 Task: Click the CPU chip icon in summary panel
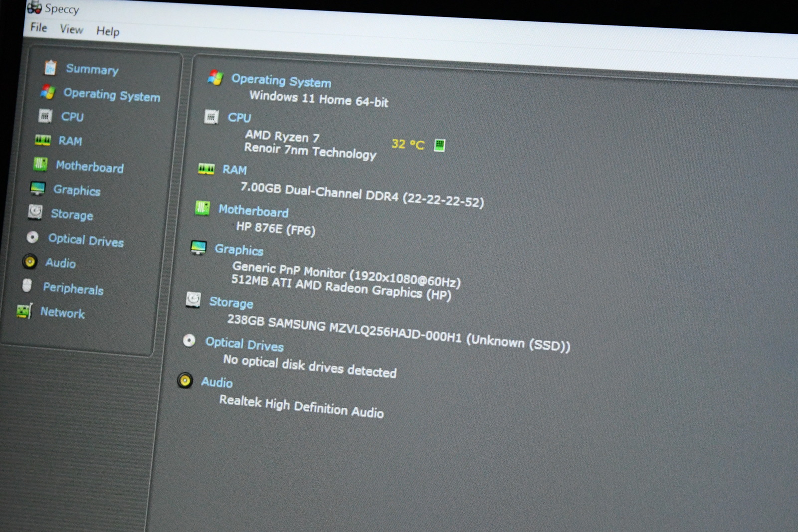211,117
